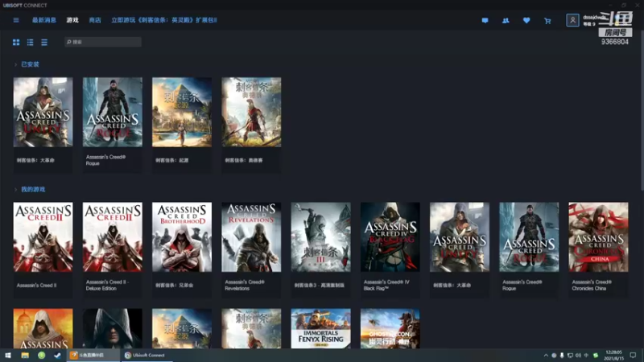This screenshot has width=644, height=362.
Task: Open the Windows notification center
Action: (633, 356)
